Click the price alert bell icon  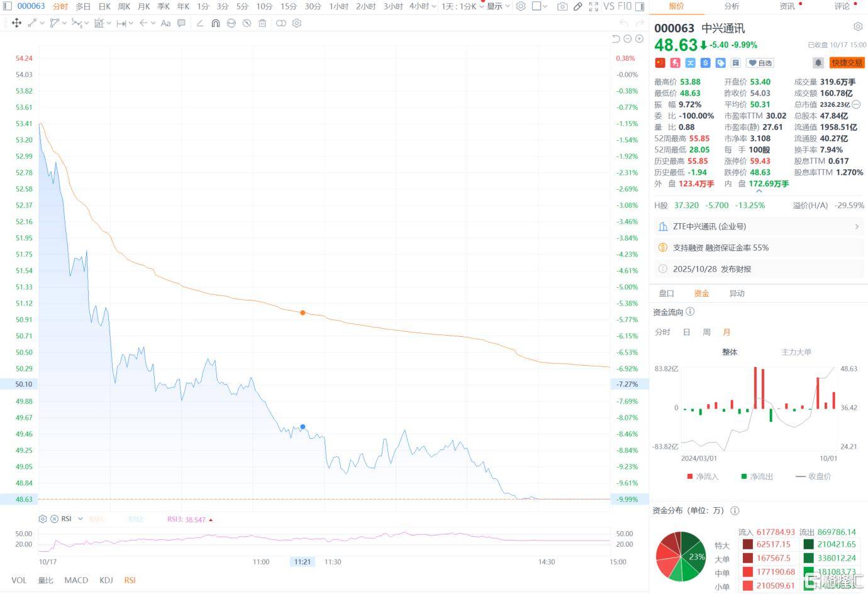pyautogui.click(x=818, y=63)
